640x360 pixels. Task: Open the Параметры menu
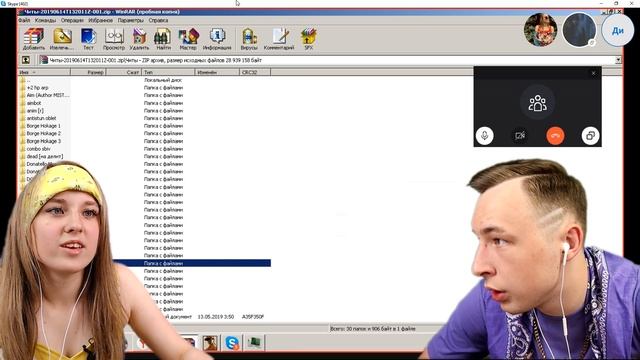pyautogui.click(x=131, y=20)
